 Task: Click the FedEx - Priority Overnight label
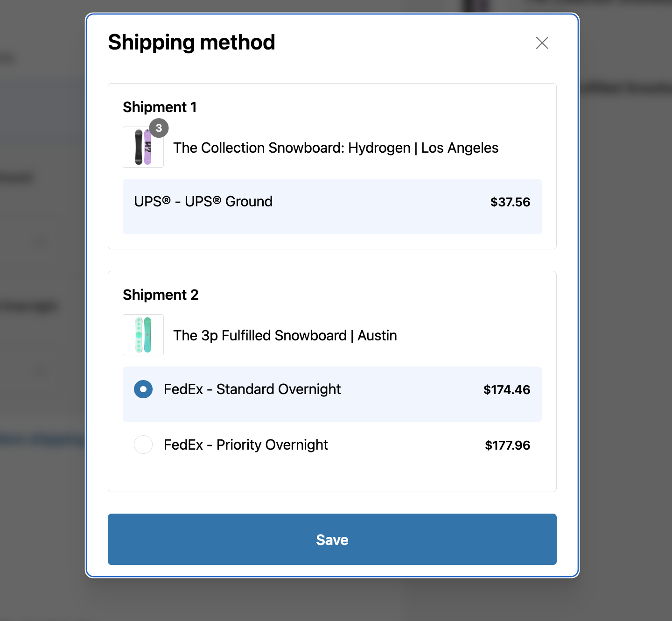(x=245, y=445)
